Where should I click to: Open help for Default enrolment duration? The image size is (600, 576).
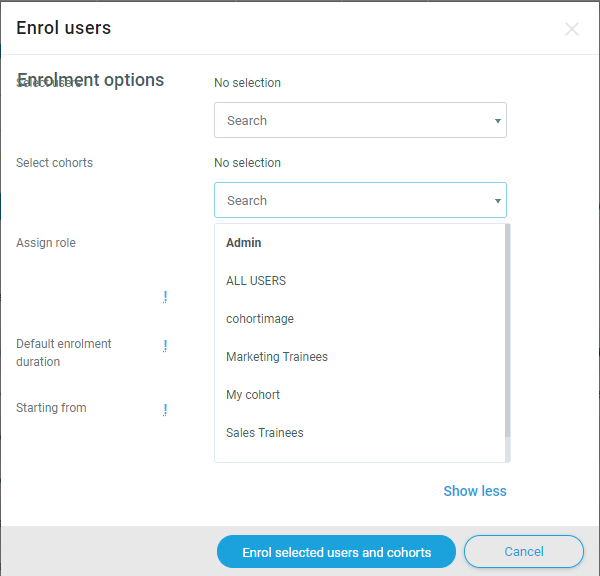tap(165, 345)
